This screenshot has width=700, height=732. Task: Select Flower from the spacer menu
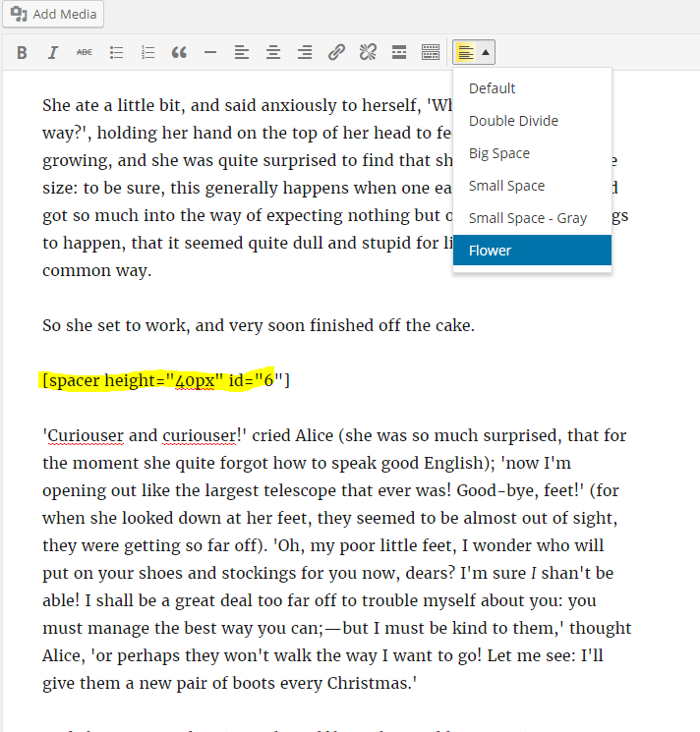point(532,251)
